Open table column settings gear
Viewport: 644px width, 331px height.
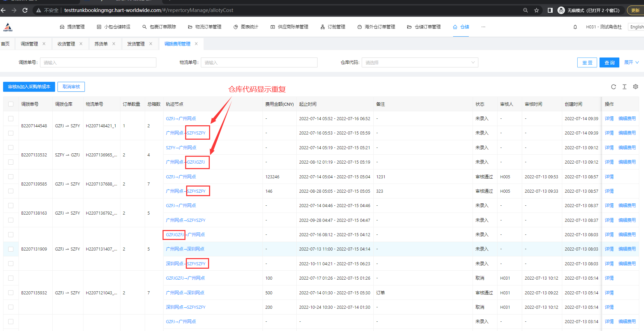[x=635, y=87]
